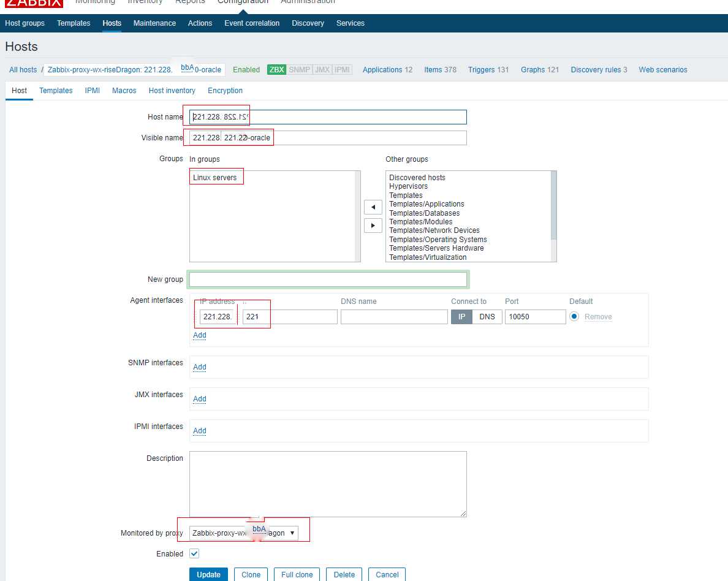728x581 pixels.
Task: Open the Actions submenu item
Action: pyautogui.click(x=200, y=23)
